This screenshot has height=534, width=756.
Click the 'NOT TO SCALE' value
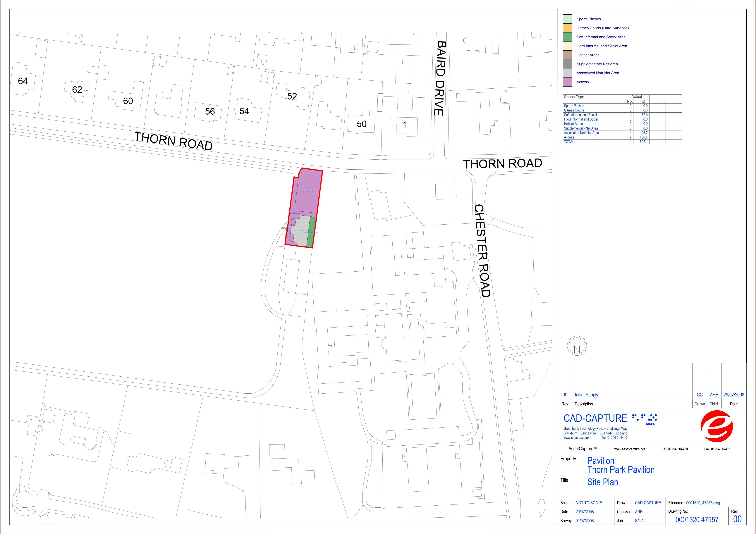(589, 503)
